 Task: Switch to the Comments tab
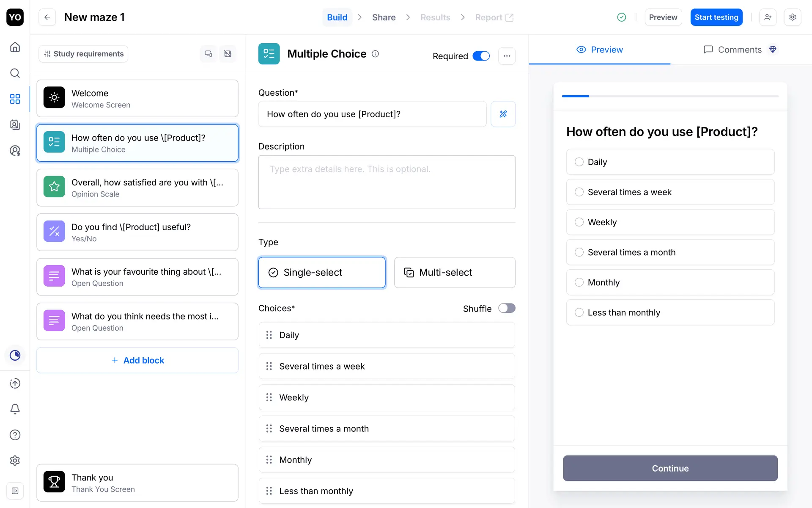point(740,50)
